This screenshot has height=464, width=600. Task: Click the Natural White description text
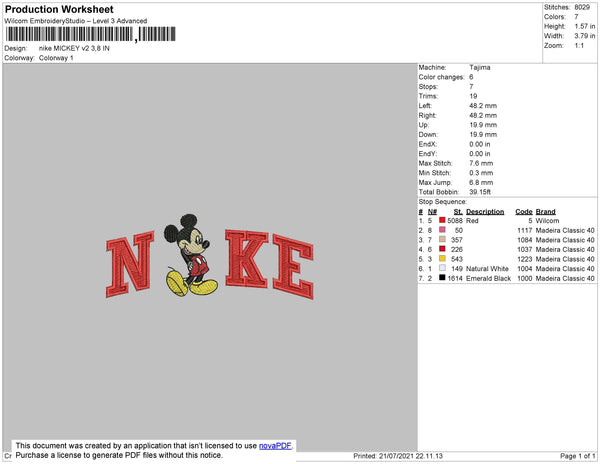pyautogui.click(x=487, y=269)
